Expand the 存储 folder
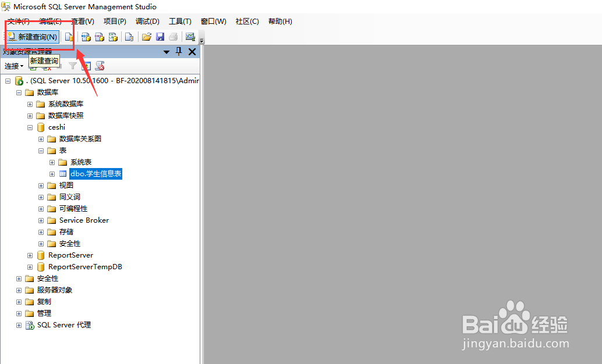Image resolution: width=602 pixels, height=364 pixels. (41, 233)
